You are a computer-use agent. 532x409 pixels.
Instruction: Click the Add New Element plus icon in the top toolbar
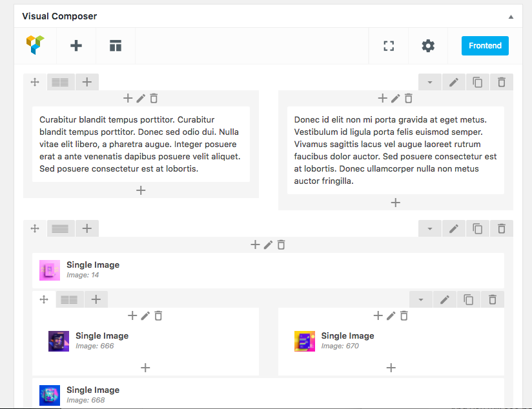(x=76, y=46)
